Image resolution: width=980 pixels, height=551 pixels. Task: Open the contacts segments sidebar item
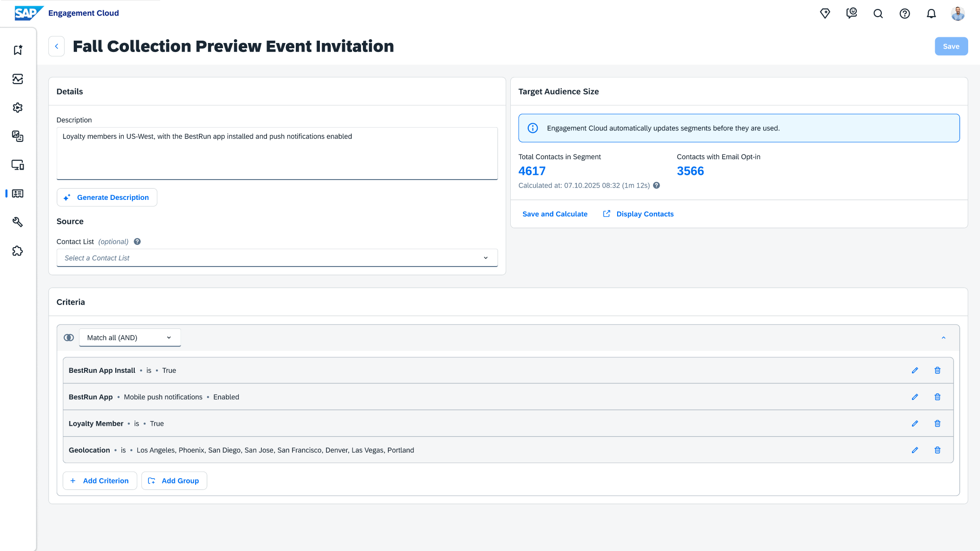(x=18, y=193)
